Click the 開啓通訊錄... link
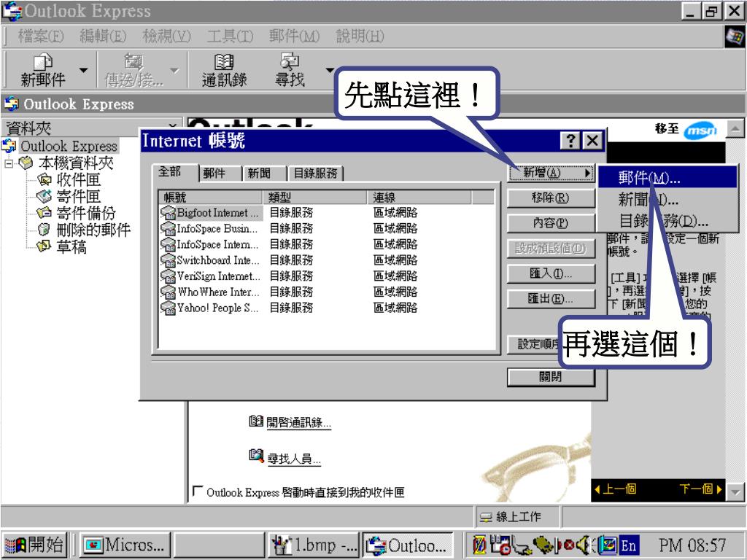 click(x=298, y=422)
